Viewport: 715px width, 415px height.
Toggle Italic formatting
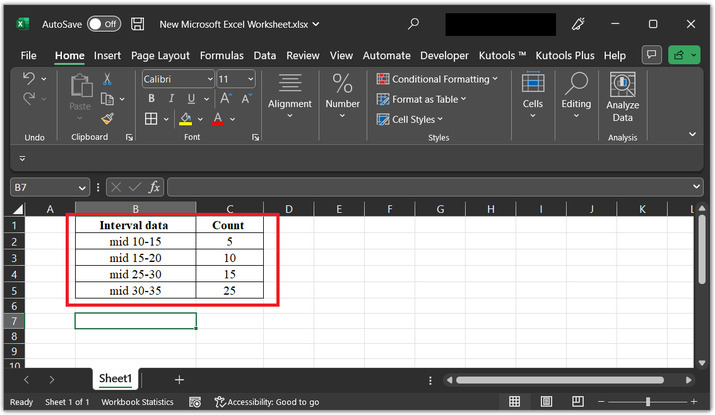[170, 99]
